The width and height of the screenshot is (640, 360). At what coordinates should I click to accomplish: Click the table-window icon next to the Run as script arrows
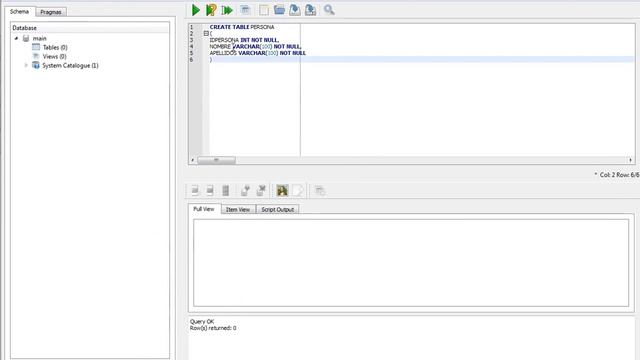pyautogui.click(x=245, y=10)
